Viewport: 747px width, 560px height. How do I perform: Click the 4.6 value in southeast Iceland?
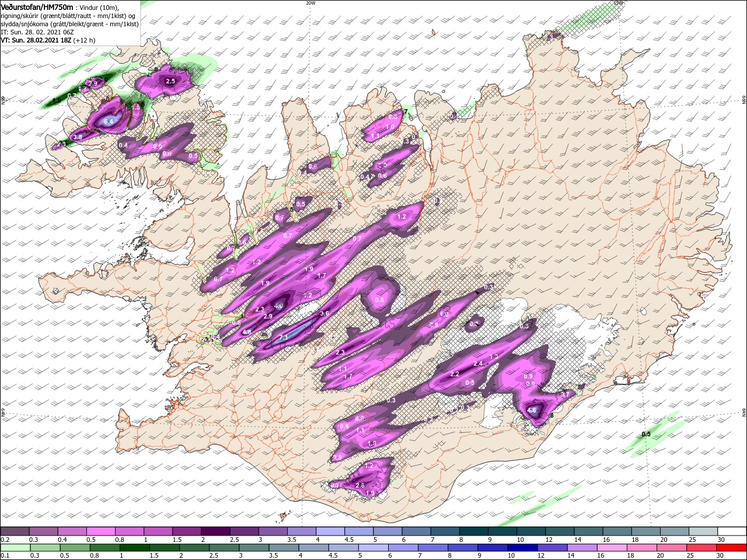click(x=532, y=410)
